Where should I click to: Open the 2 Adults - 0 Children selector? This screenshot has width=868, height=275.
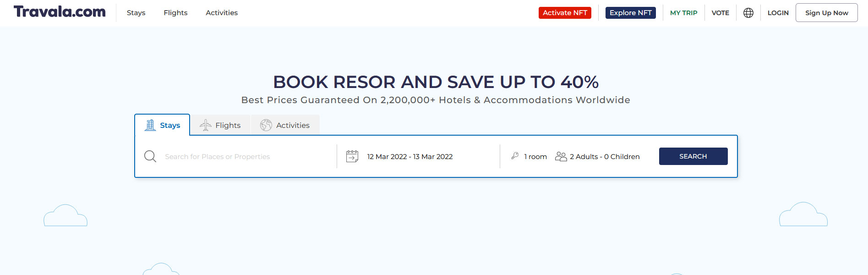pos(605,157)
